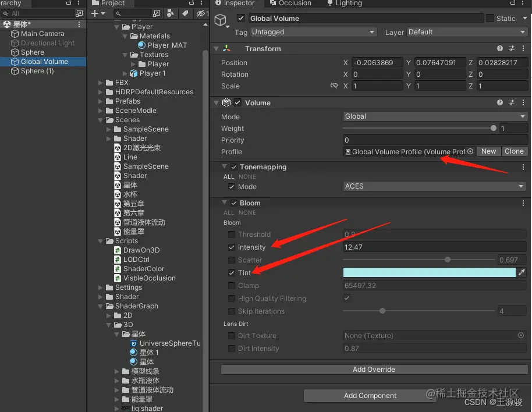The image size is (532, 412).
Task: Open the Layer dropdown showing Default
Action: [467, 32]
